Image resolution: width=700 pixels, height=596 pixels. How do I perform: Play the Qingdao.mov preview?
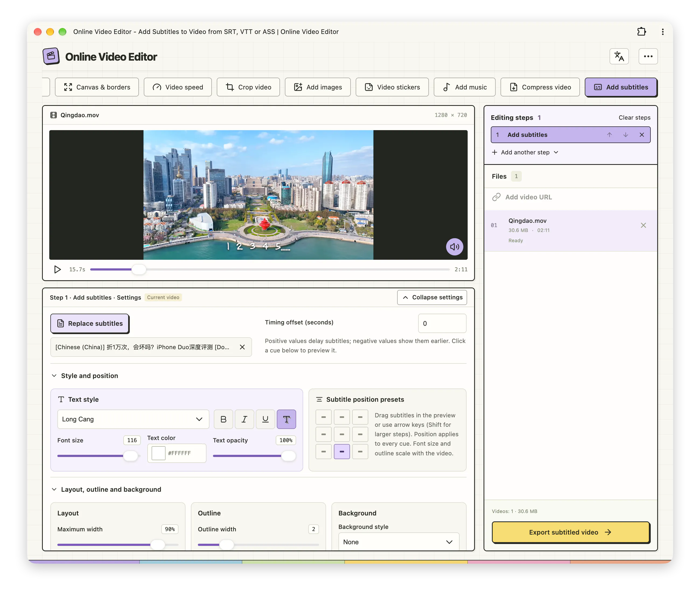57,269
